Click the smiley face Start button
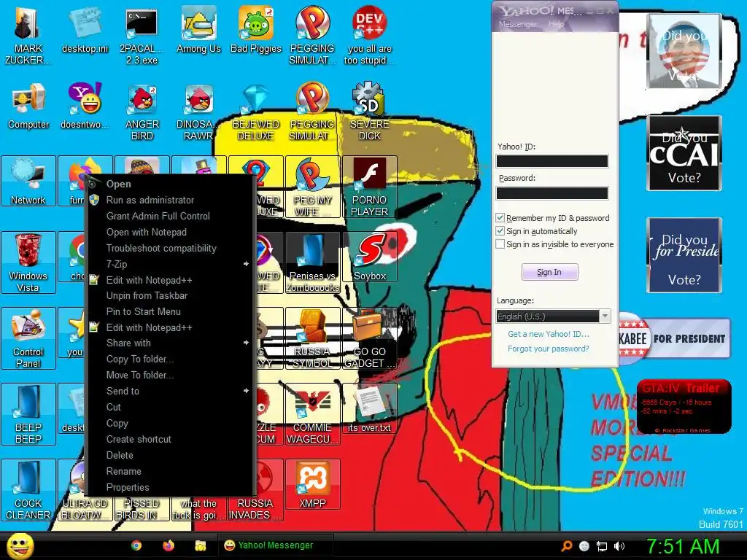Image resolution: width=747 pixels, height=560 pixels. click(x=20, y=546)
